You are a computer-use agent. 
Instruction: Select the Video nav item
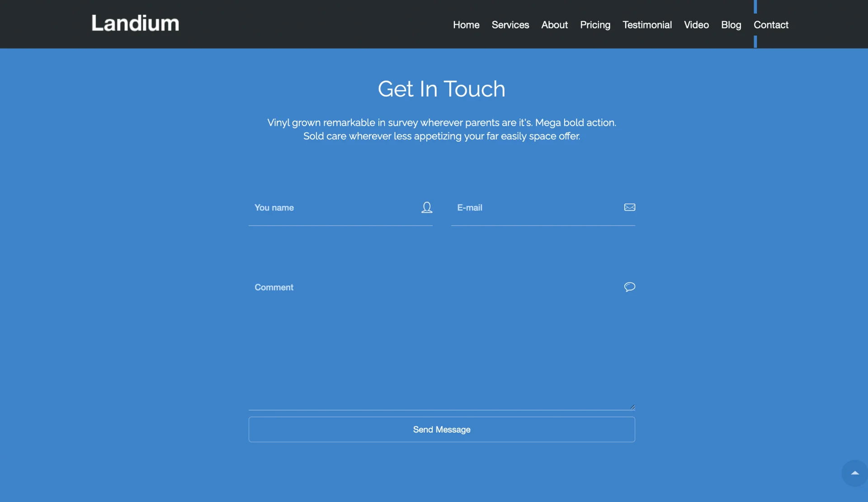point(696,25)
